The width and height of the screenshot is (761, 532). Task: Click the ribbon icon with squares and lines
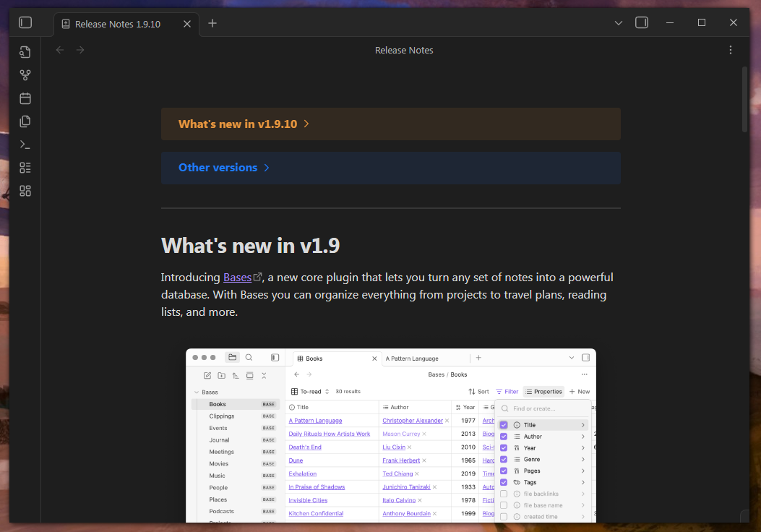[25, 168]
